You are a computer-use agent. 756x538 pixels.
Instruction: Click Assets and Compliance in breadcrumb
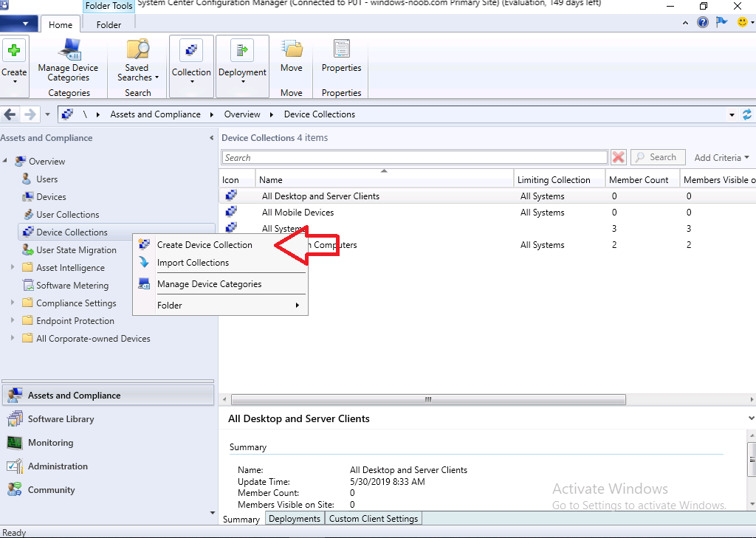tap(155, 114)
